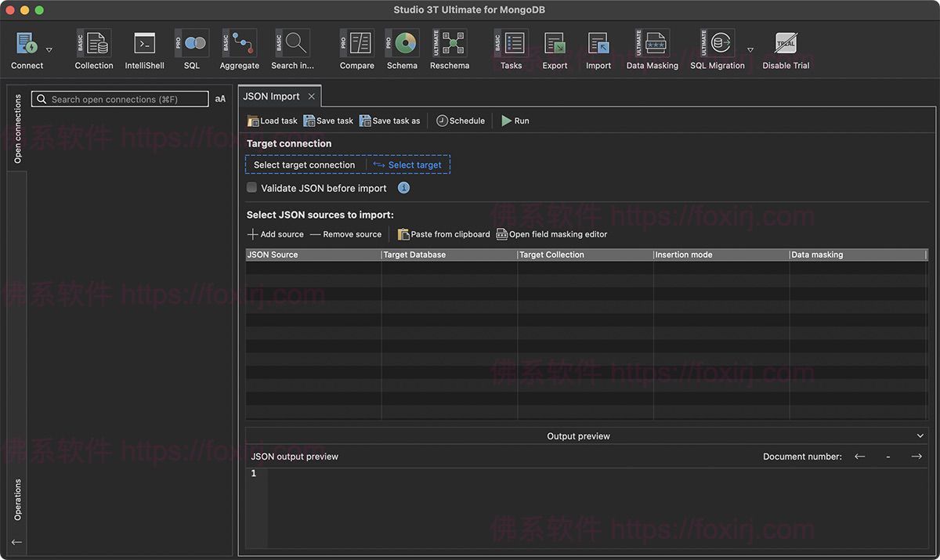This screenshot has width=940, height=560.
Task: Launch the Reschema tool
Action: point(449,49)
